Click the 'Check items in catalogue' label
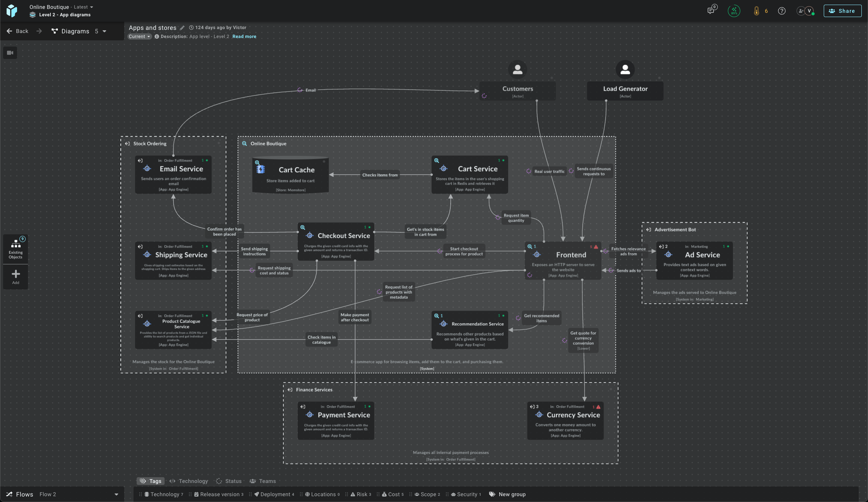868x502 pixels. point(321,339)
